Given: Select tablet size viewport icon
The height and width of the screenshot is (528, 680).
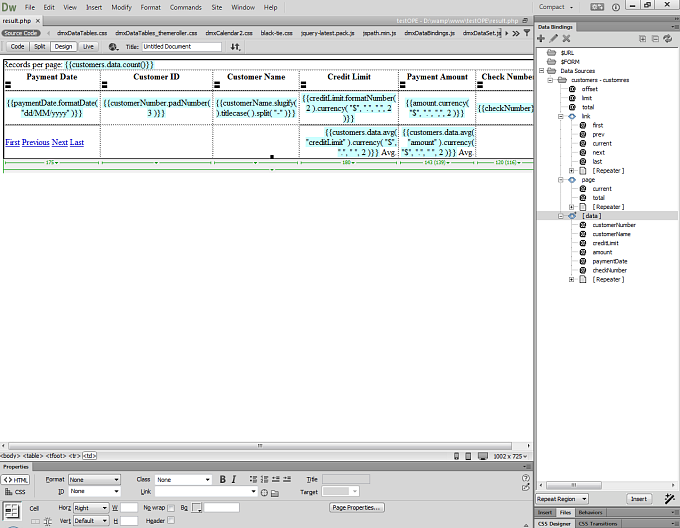Looking at the screenshot, I should [468, 456].
